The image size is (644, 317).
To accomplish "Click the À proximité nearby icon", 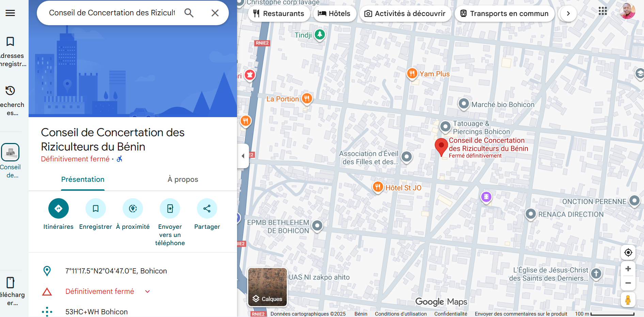I will click(x=133, y=208).
